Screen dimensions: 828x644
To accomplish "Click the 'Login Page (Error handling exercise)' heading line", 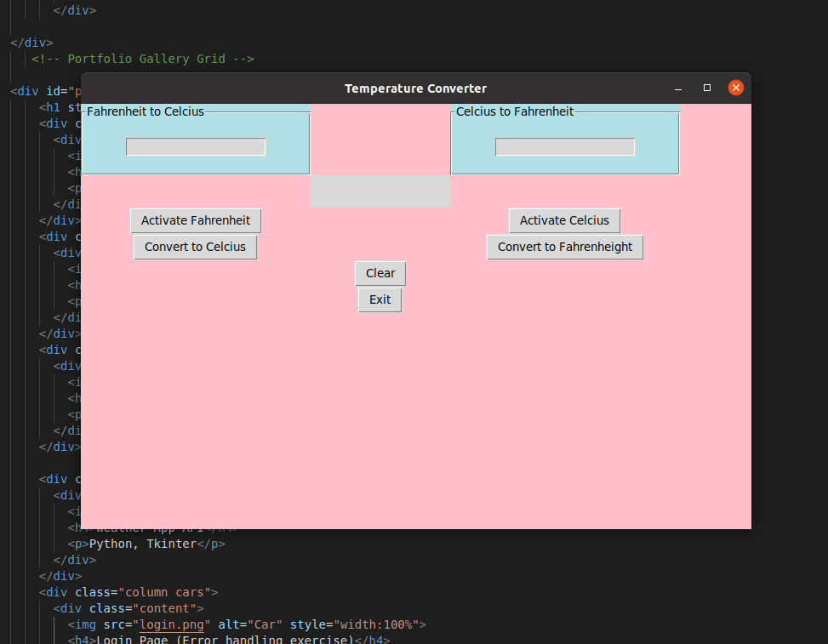I will (x=229, y=639).
